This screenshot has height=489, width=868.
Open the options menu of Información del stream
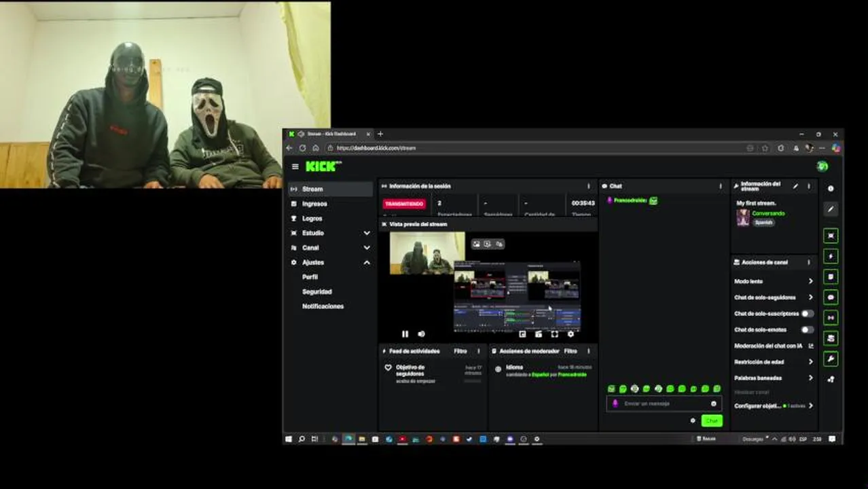coord(808,186)
